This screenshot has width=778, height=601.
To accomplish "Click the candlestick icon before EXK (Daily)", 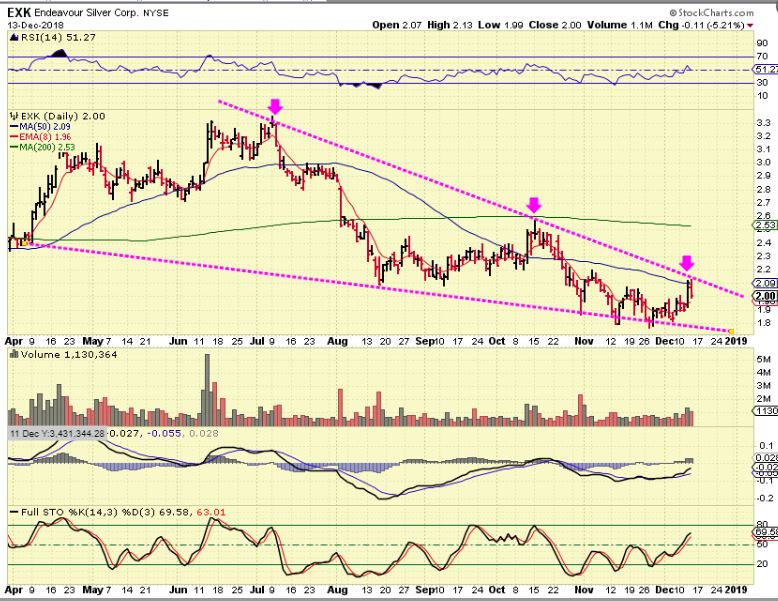I will (14, 116).
